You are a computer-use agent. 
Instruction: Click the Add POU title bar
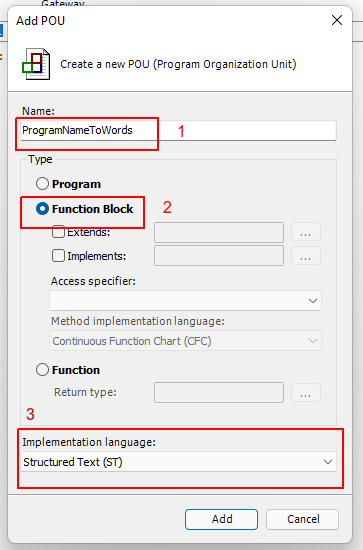tap(168, 20)
